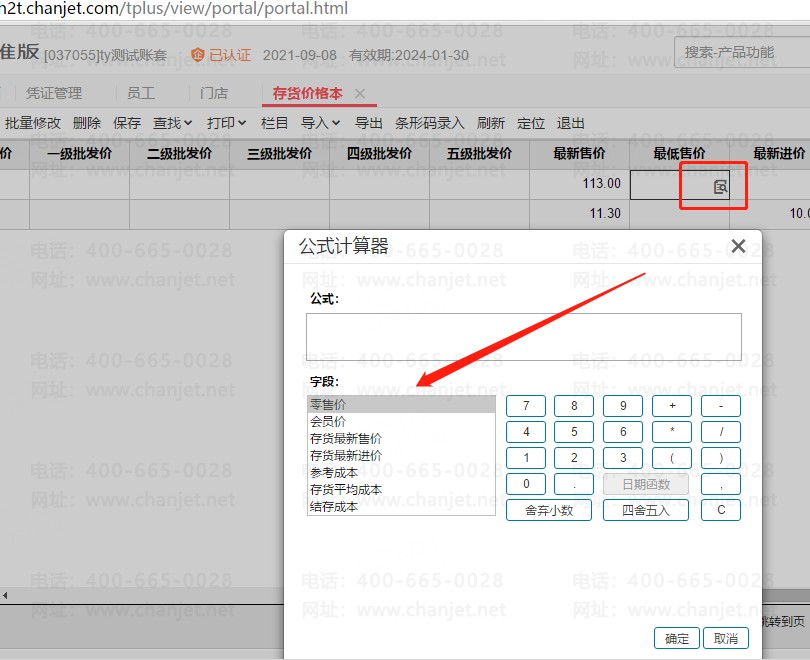The width and height of the screenshot is (810, 660).
Task: Click calculator key 3
Action: [x=623, y=458]
